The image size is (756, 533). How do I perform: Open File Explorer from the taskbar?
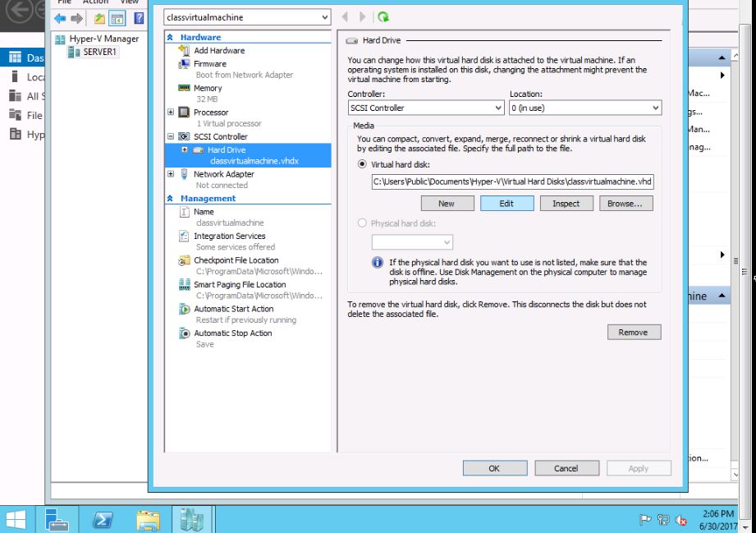tap(148, 520)
